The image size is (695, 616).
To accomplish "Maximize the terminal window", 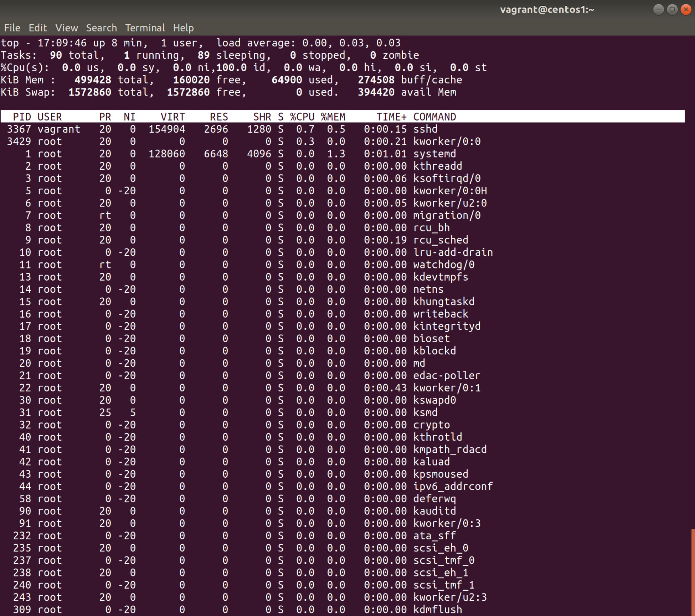I will [672, 10].
